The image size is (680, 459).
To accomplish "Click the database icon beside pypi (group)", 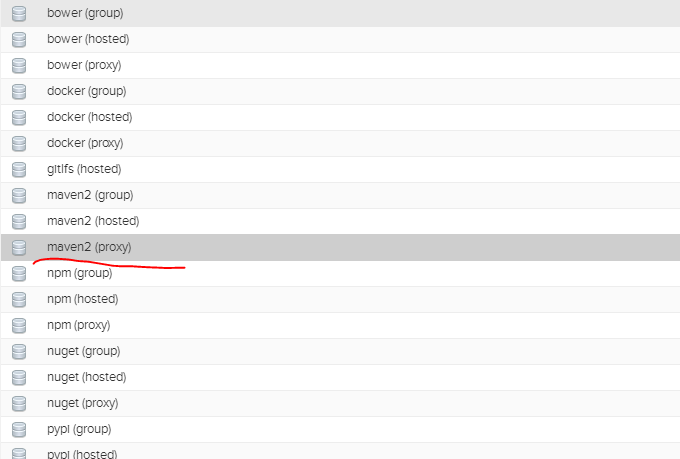I will click(x=19, y=430).
